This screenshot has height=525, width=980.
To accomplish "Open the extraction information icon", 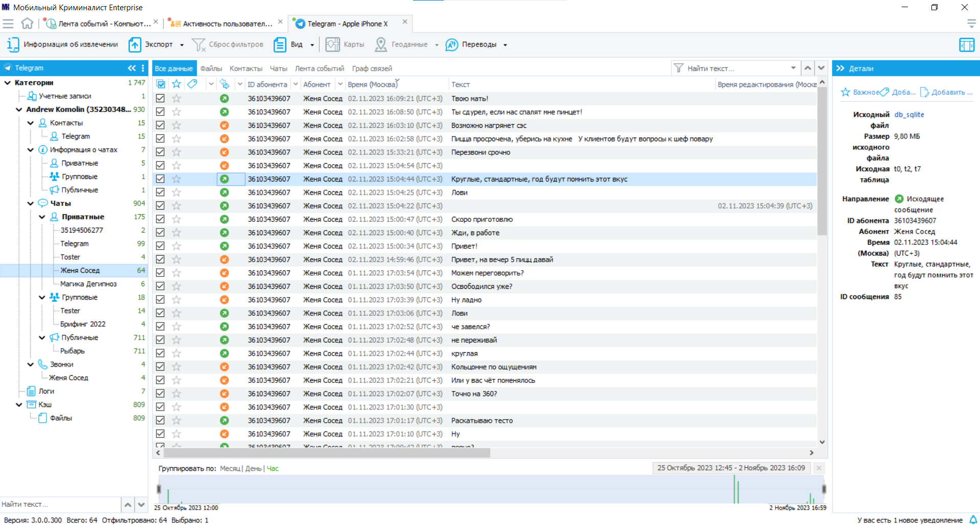I will [x=13, y=44].
